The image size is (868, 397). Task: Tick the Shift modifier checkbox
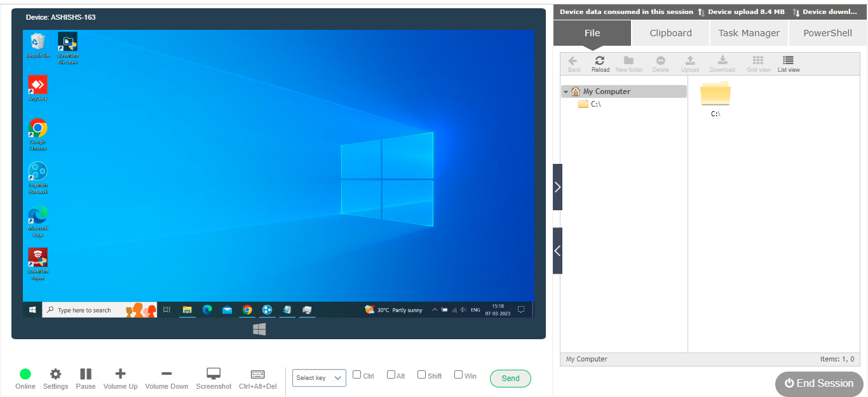pos(421,375)
